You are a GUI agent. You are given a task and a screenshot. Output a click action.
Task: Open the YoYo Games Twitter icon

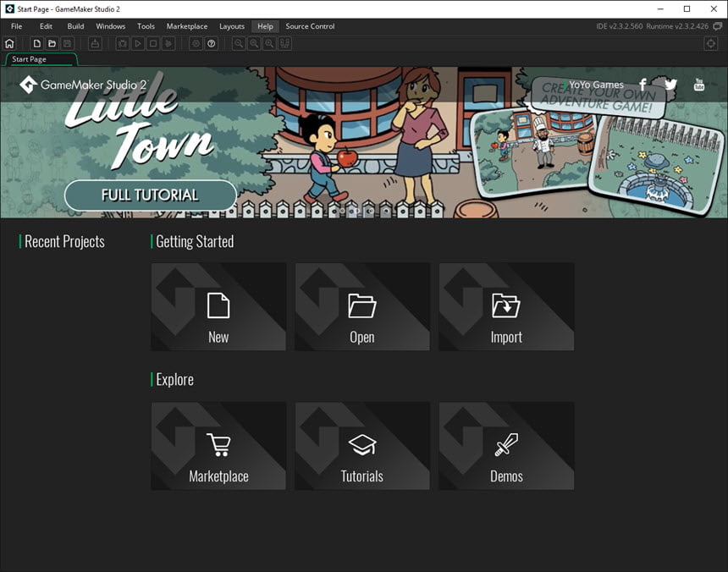670,85
